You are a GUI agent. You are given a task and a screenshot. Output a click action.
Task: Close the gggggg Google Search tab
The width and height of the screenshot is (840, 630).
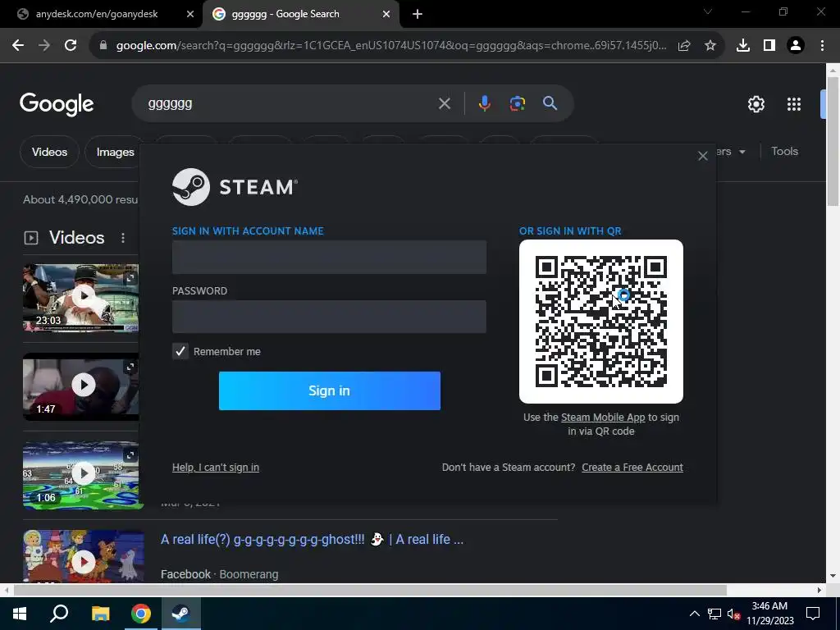point(386,14)
